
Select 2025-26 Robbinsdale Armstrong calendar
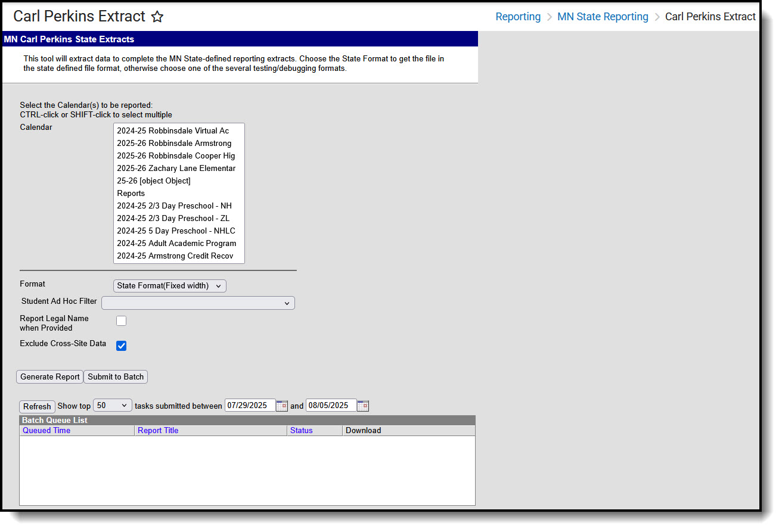pyautogui.click(x=179, y=144)
